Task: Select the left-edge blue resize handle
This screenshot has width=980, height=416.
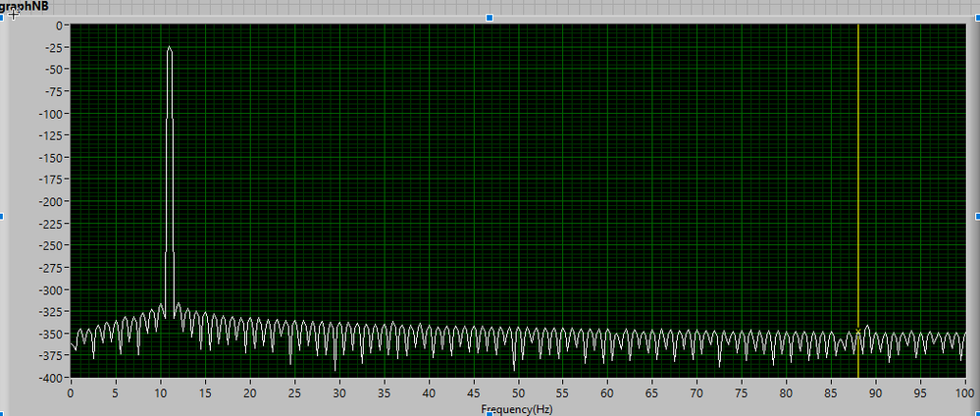Action: point(2,216)
